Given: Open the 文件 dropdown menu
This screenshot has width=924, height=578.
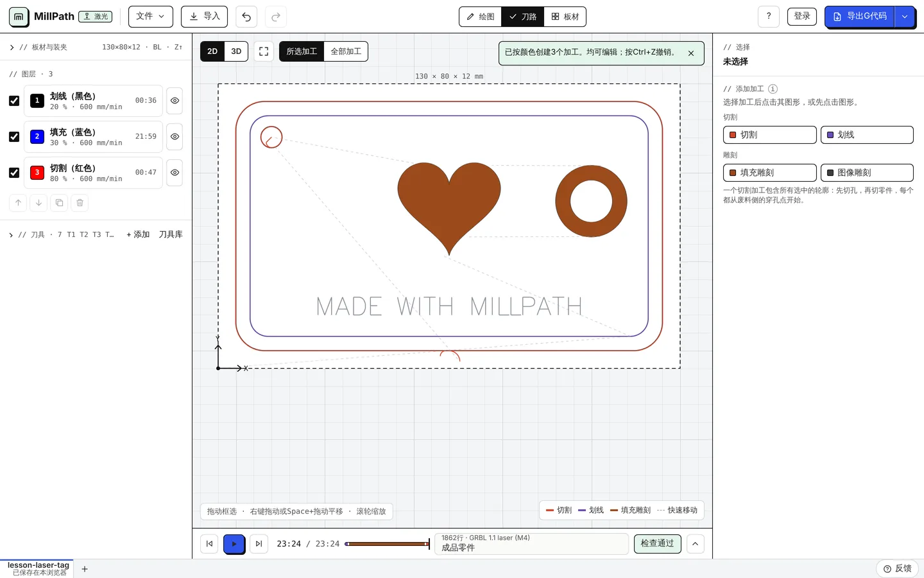Looking at the screenshot, I should click(x=151, y=17).
